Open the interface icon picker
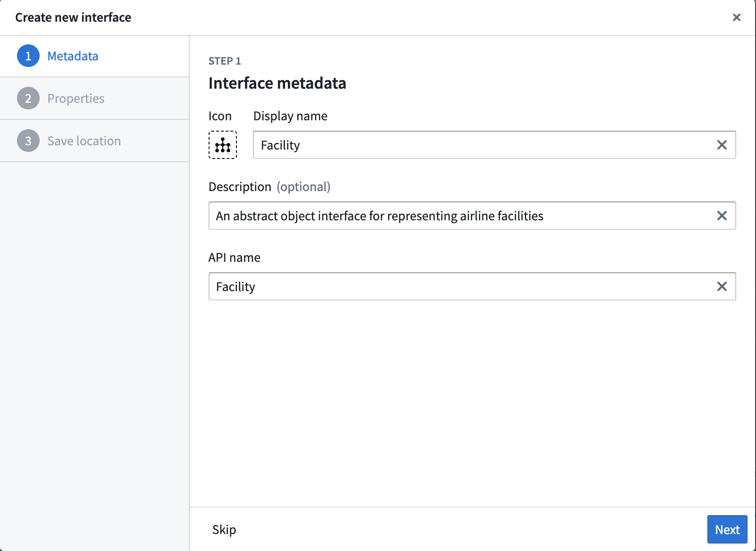The image size is (756, 551). click(x=223, y=145)
